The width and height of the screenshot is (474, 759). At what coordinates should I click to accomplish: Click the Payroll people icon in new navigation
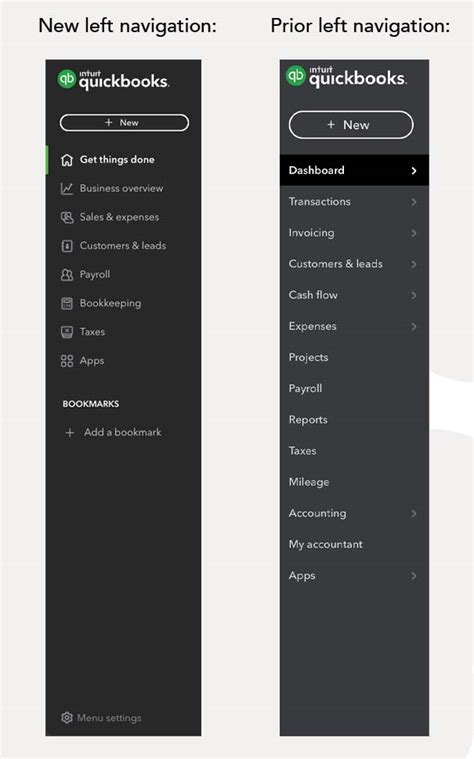[67, 274]
